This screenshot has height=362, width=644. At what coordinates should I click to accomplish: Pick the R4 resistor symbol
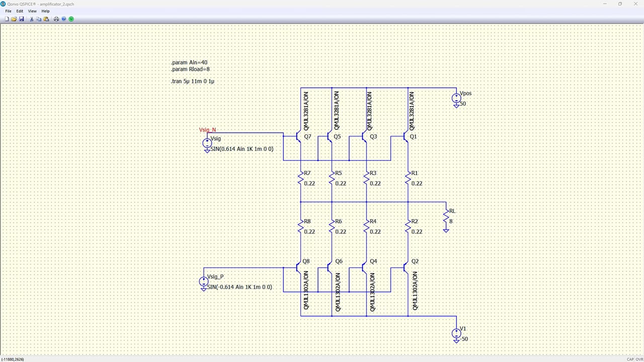[x=367, y=226]
